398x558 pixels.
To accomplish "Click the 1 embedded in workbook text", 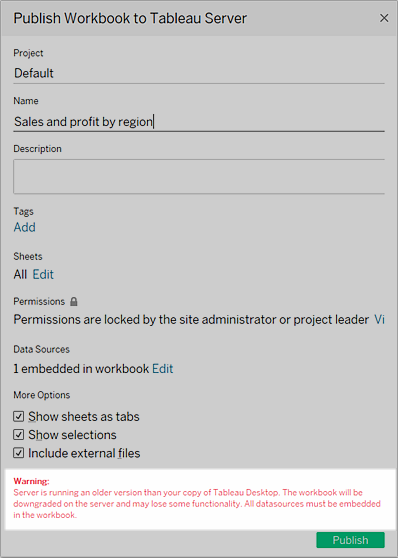I will pyautogui.click(x=81, y=369).
